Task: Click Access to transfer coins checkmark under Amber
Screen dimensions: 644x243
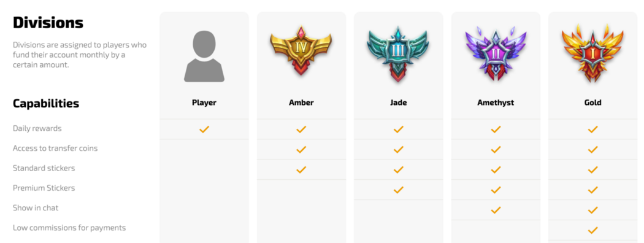Action: tap(301, 149)
